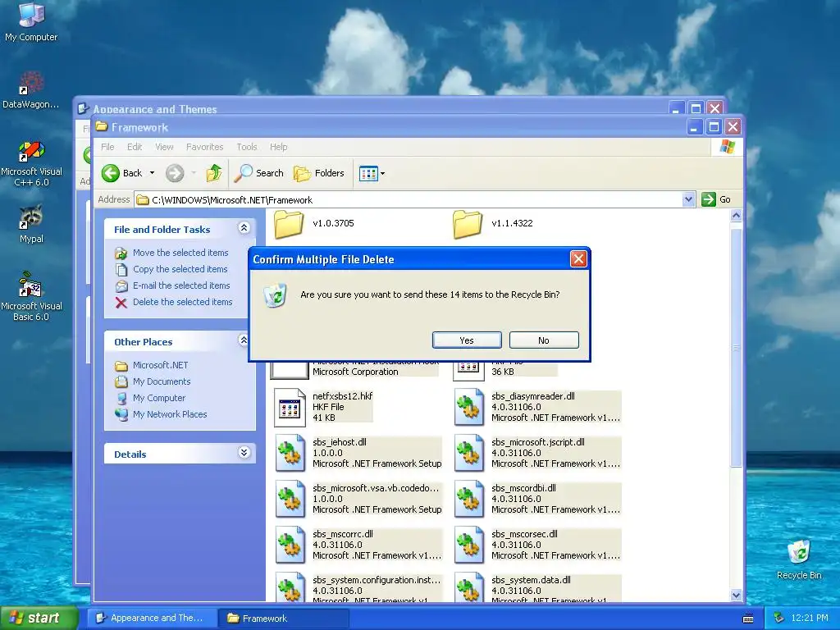Go to Microsoft.NET in Other Places

pyautogui.click(x=160, y=365)
